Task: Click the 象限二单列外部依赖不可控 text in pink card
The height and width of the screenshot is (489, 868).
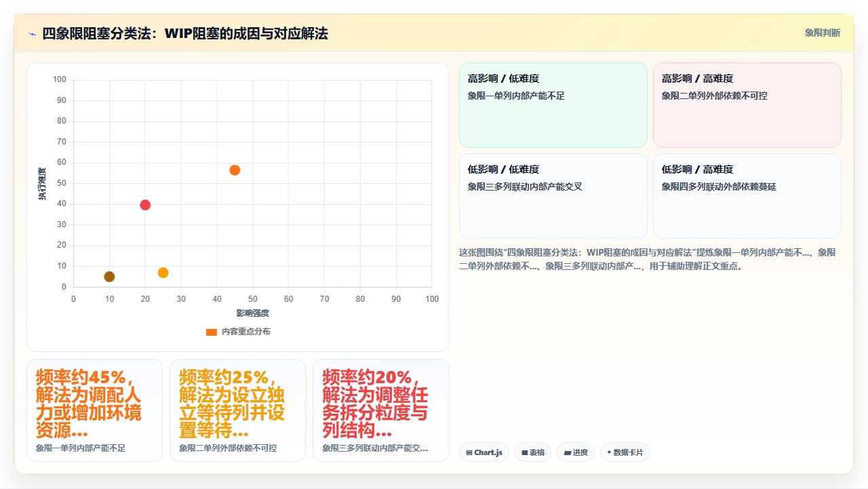Action: click(715, 96)
